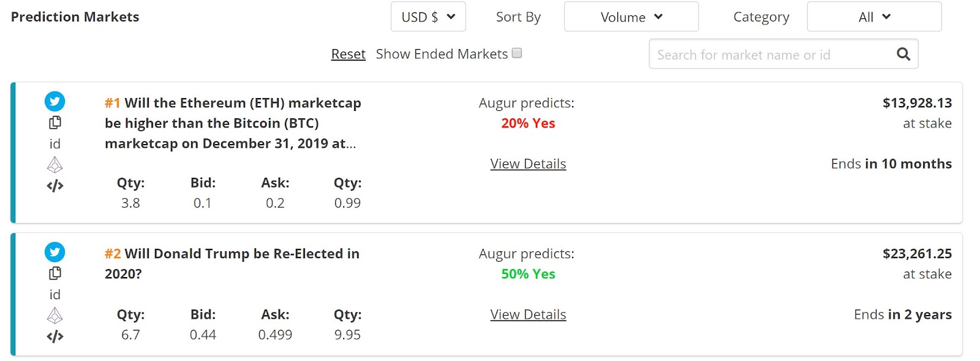Click the search magnifier icon
This screenshot has height=361, width=980.
point(903,54)
